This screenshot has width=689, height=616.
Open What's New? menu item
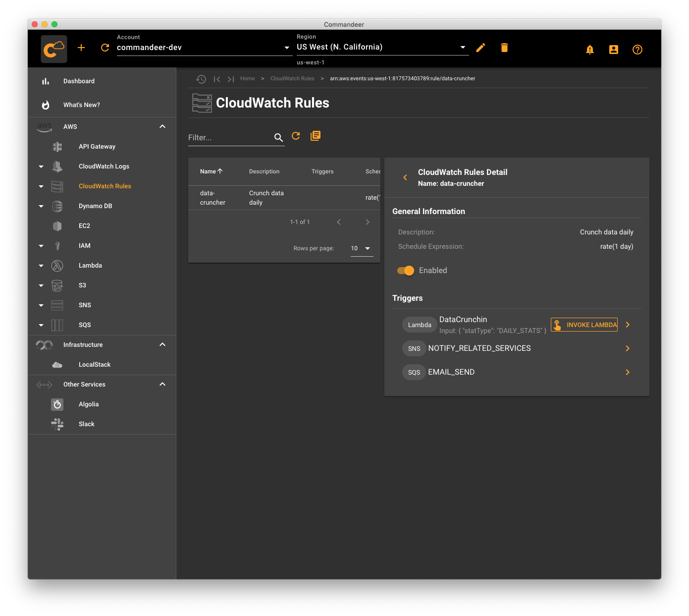[102, 105]
